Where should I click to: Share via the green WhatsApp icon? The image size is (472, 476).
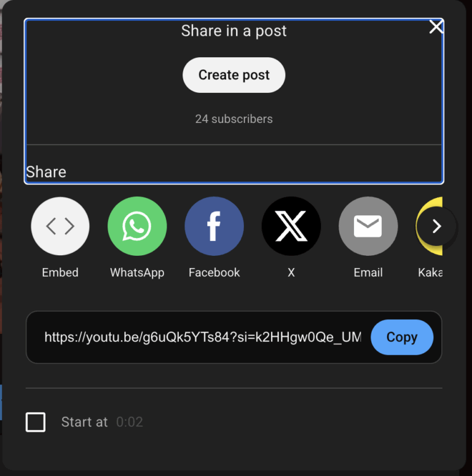137,226
